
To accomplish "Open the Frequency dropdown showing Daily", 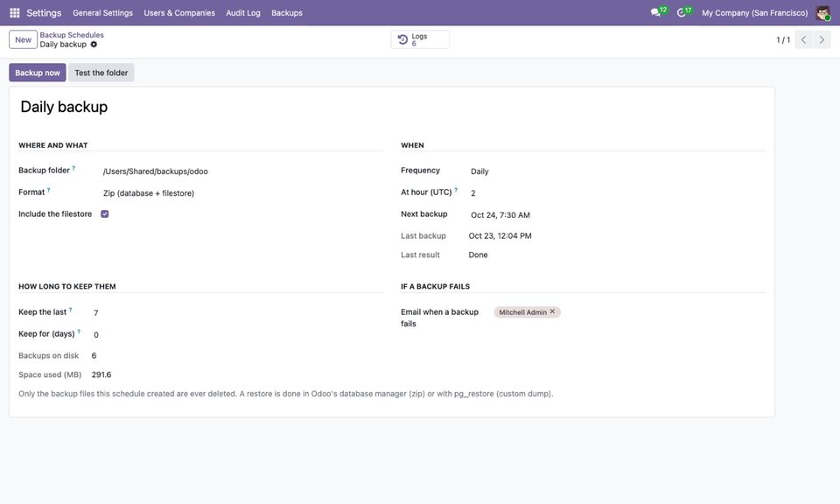I will 617,171.
